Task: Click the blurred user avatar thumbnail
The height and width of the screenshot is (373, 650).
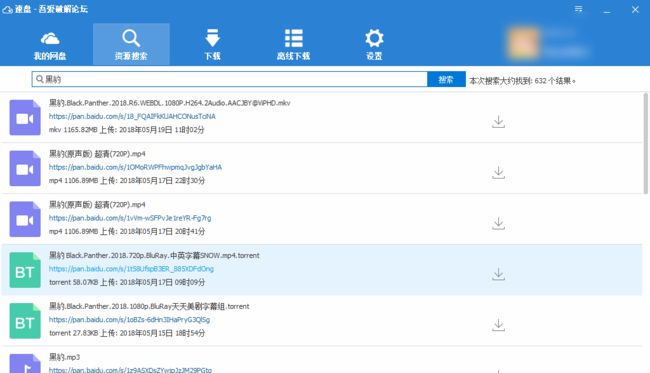Action: (524, 43)
